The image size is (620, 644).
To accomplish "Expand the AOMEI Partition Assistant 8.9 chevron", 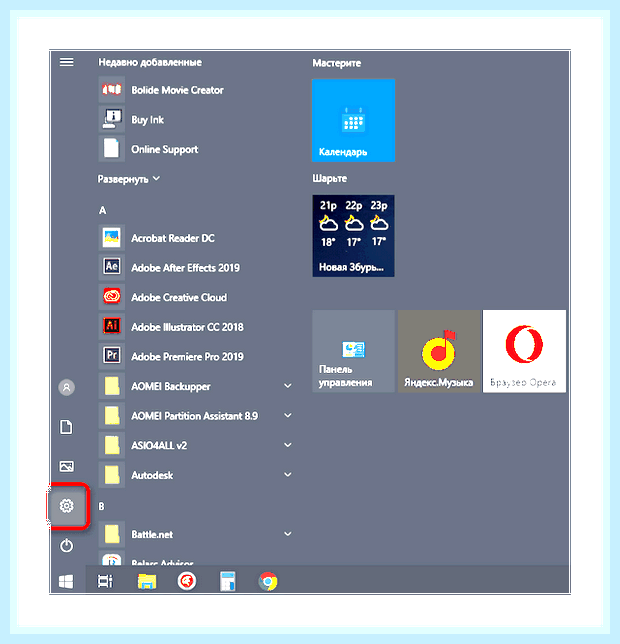I will pos(288,415).
